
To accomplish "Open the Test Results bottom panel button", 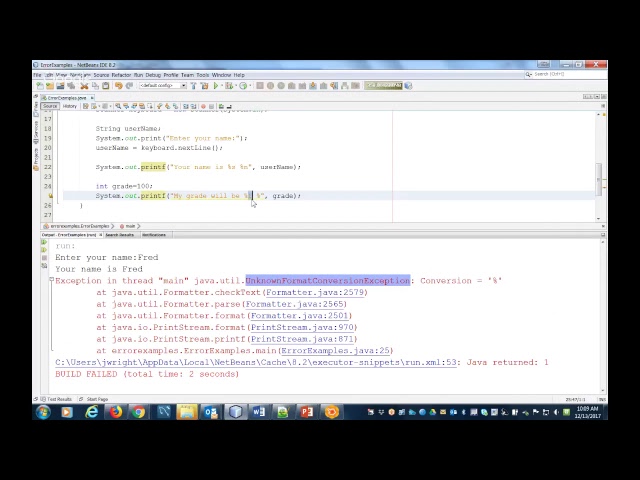I will pos(57,399).
